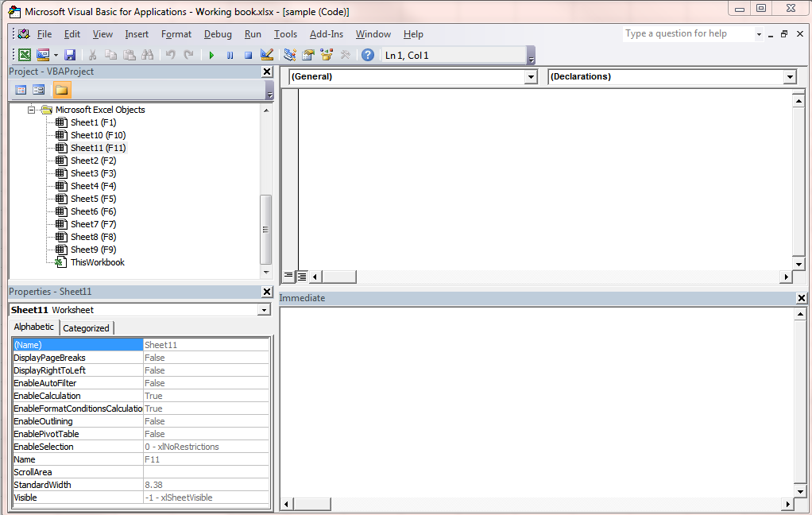The width and height of the screenshot is (812, 515).
Task: Open the Format menu
Action: (176, 34)
